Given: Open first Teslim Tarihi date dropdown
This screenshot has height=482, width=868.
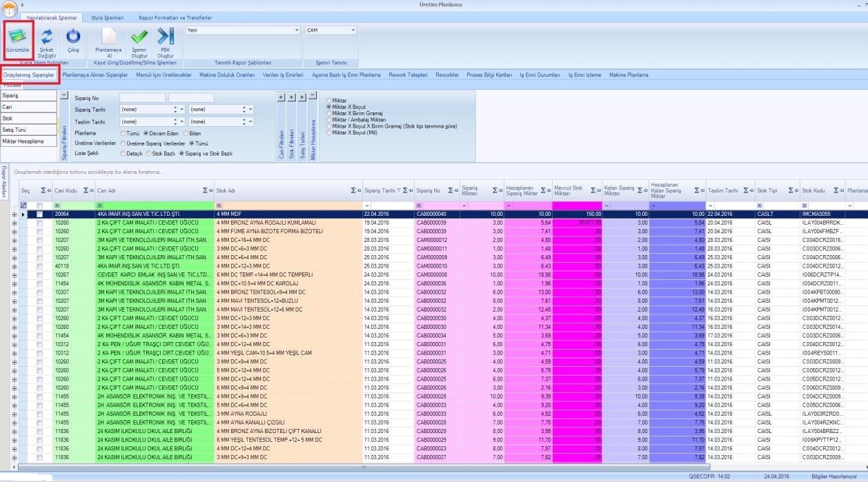Looking at the screenshot, I should (182, 121).
